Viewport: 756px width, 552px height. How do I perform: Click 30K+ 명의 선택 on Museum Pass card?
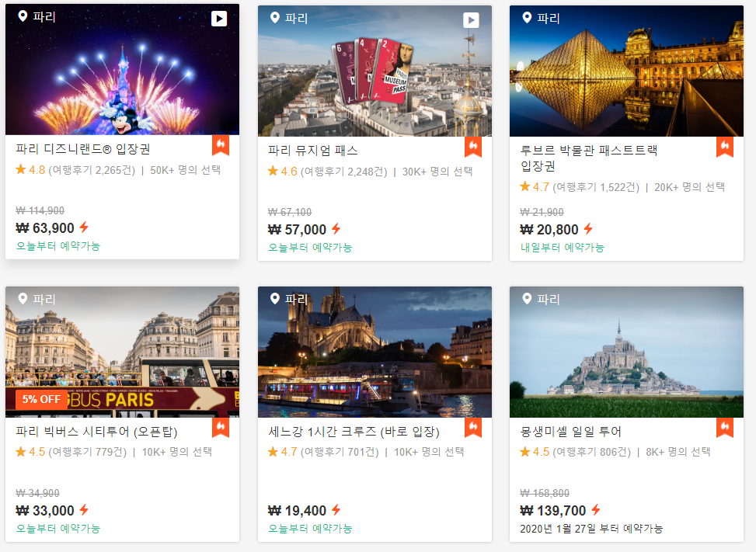437,172
